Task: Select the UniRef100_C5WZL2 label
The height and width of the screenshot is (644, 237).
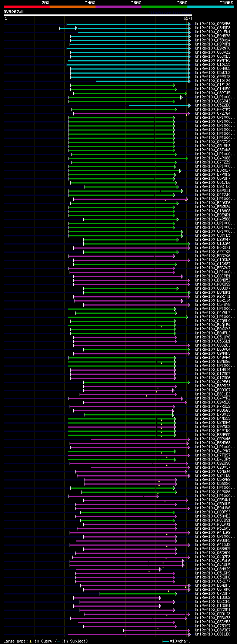Action: coord(213,73)
